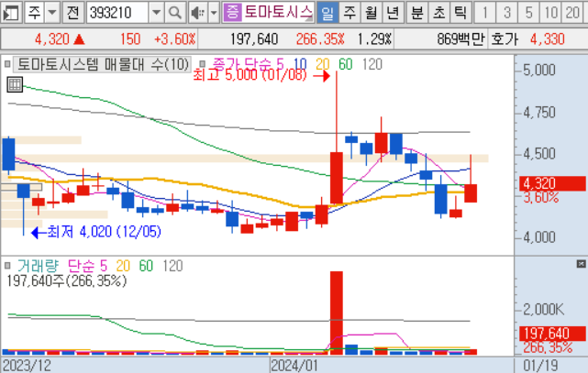Click the stock name 토마토시스

click(x=278, y=12)
